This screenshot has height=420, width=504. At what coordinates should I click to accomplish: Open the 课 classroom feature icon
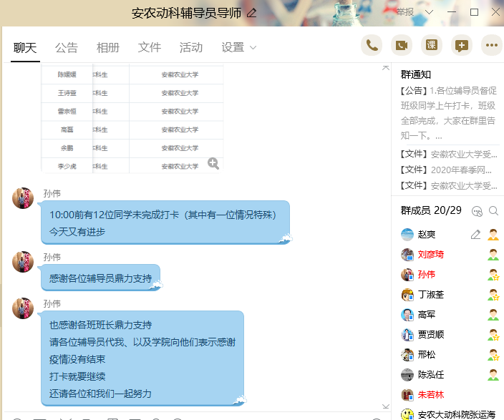click(431, 45)
